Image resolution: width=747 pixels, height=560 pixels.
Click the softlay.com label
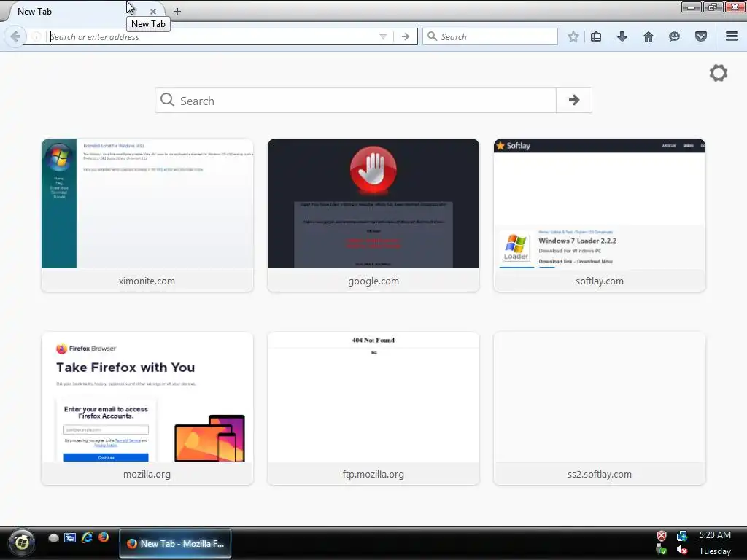click(600, 281)
